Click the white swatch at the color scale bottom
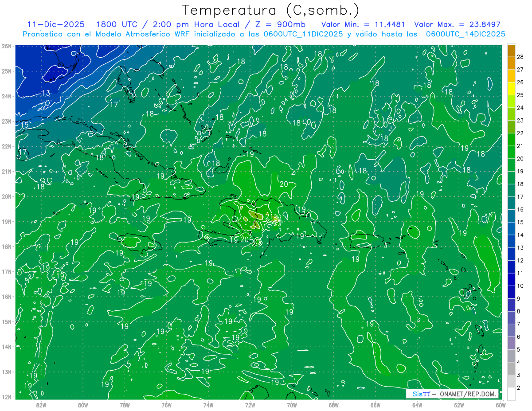 (511, 394)
